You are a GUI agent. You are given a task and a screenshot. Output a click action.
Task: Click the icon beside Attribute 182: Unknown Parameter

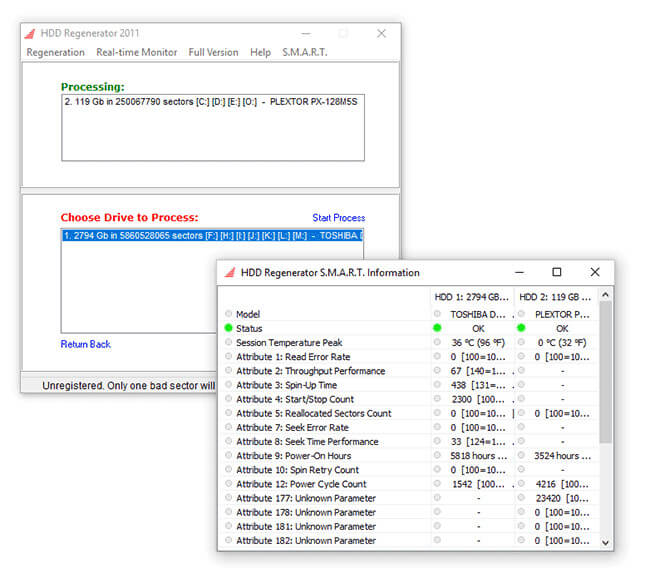[228, 540]
